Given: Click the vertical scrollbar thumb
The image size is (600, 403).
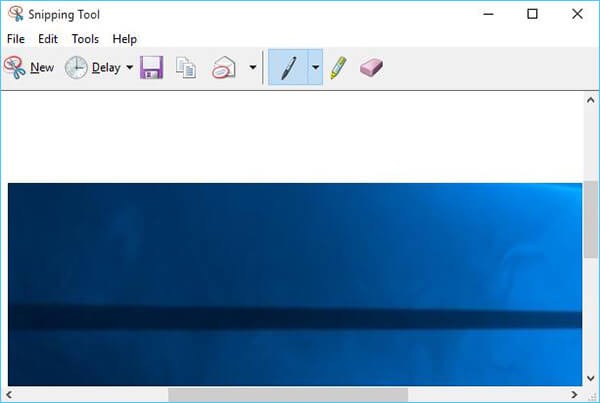Looking at the screenshot, I should pyautogui.click(x=590, y=230).
